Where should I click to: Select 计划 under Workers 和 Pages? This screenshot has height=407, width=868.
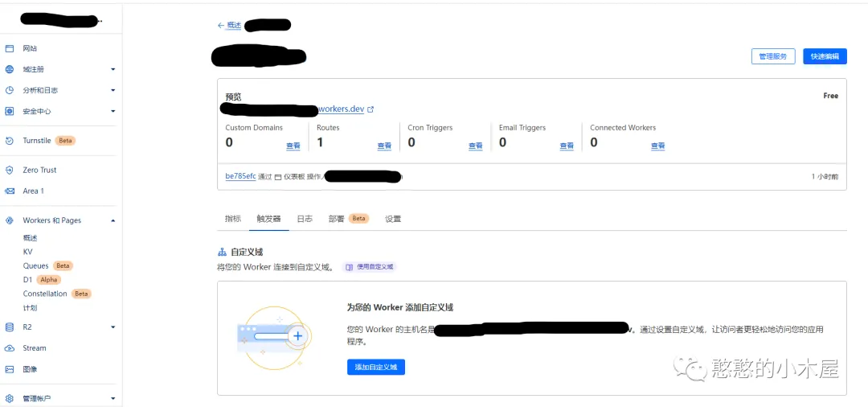[30, 308]
